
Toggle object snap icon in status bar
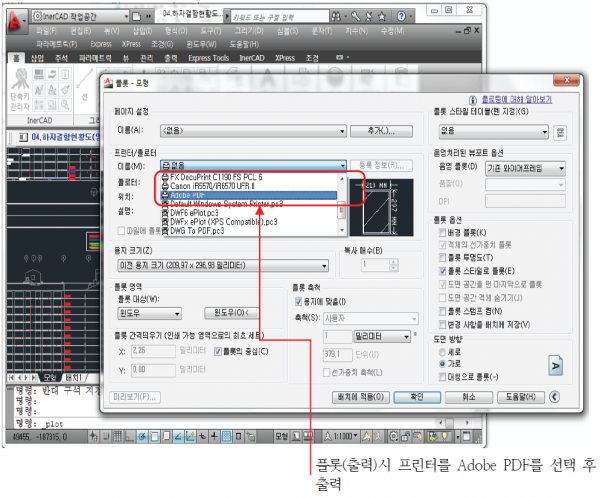click(x=154, y=436)
